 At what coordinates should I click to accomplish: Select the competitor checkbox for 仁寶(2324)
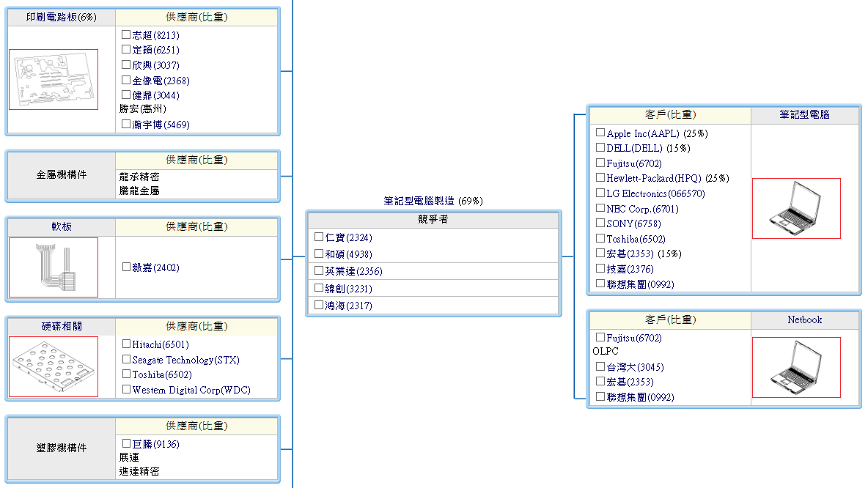(x=319, y=237)
